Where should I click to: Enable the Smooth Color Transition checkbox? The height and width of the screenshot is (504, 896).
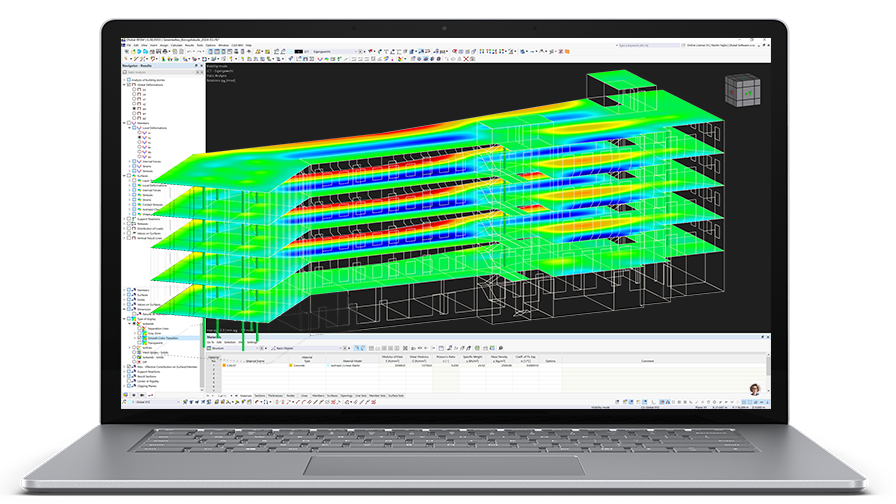139,338
